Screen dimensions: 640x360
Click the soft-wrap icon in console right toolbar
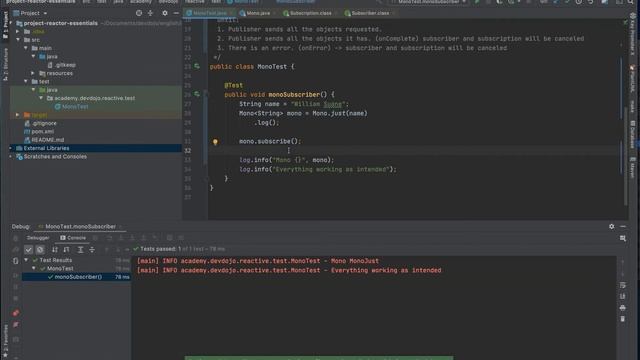click(622, 285)
